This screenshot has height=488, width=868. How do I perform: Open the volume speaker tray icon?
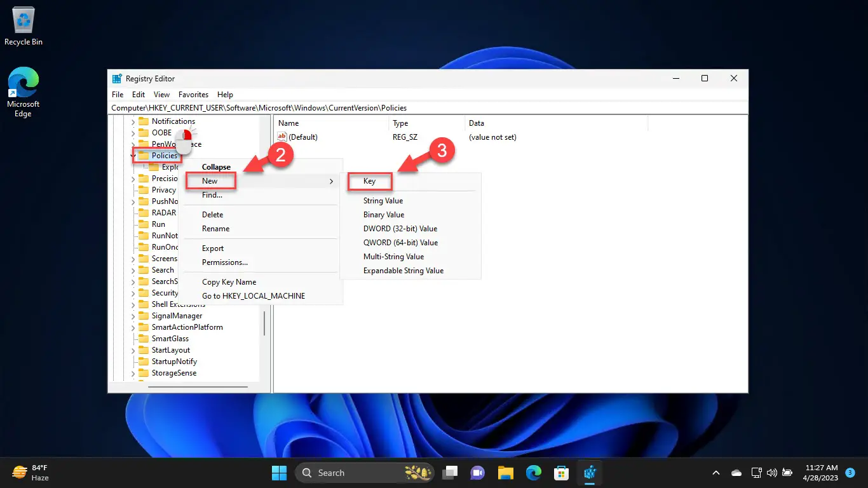[772, 473]
